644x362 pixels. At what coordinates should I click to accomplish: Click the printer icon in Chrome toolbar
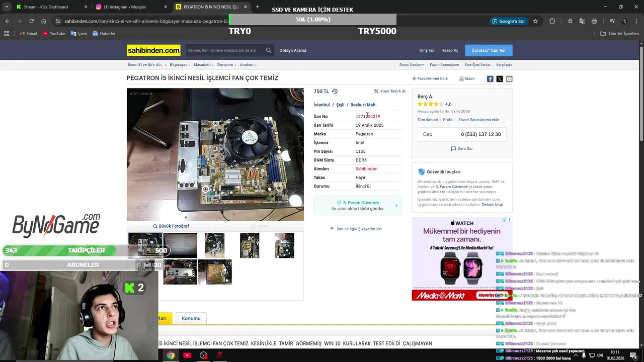(x=594, y=21)
